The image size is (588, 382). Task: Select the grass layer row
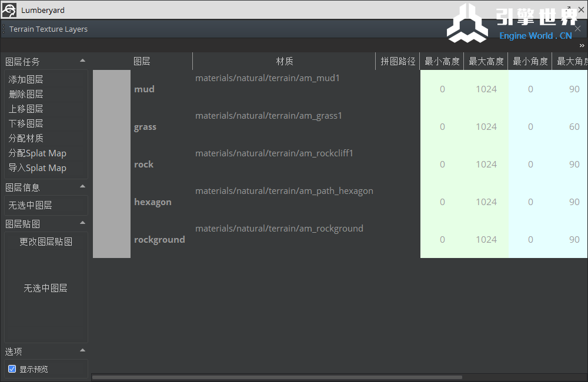(145, 127)
